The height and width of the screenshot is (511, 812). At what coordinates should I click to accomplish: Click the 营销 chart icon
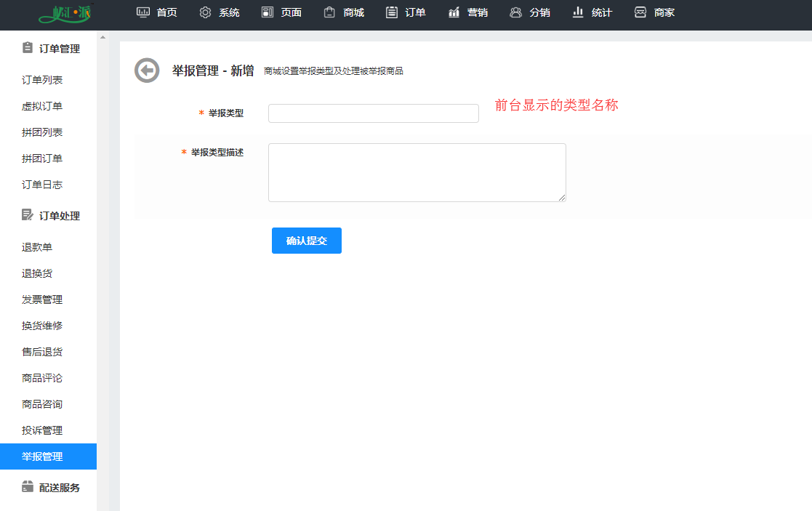(454, 12)
